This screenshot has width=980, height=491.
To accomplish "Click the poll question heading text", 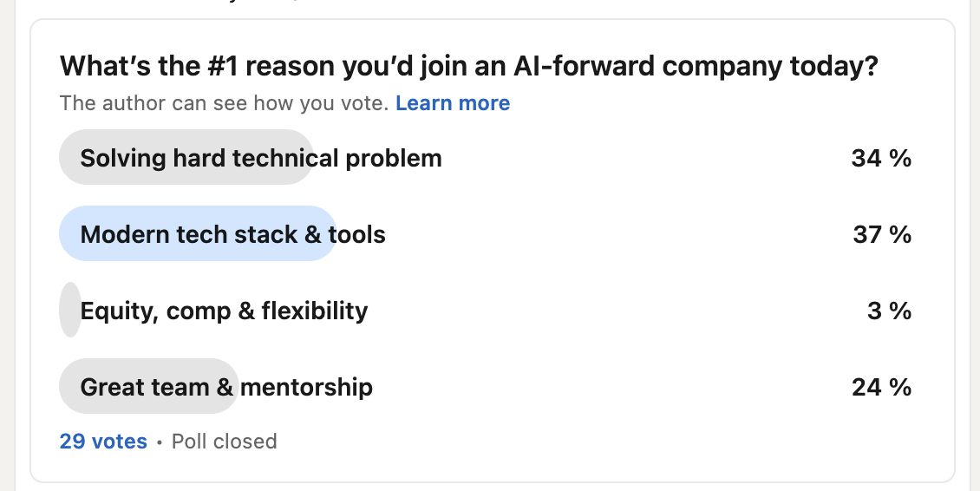I will (468, 66).
